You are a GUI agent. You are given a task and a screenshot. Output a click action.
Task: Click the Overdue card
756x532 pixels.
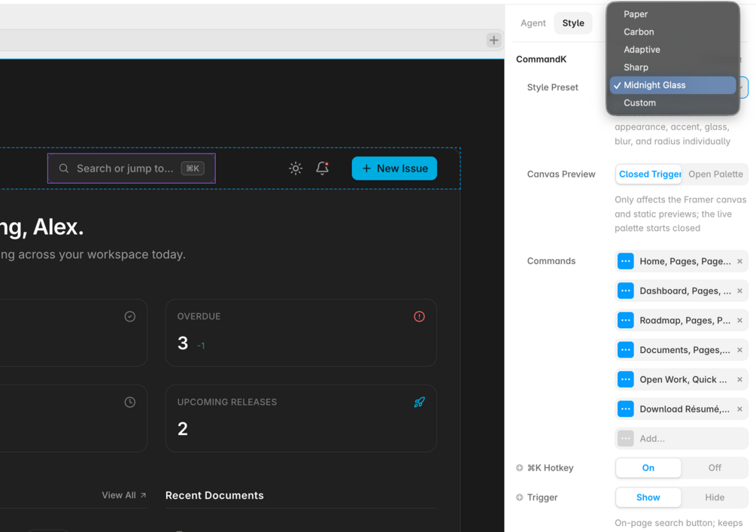[302, 333]
